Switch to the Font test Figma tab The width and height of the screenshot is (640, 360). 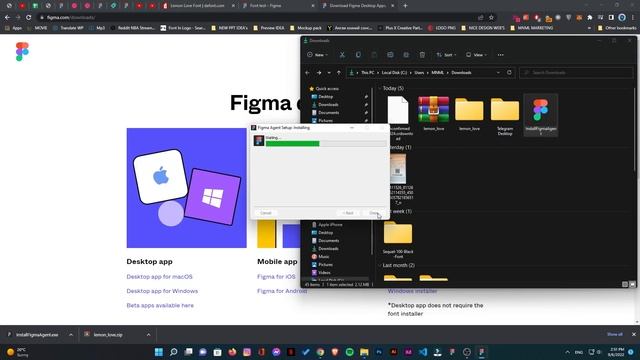coord(278,6)
